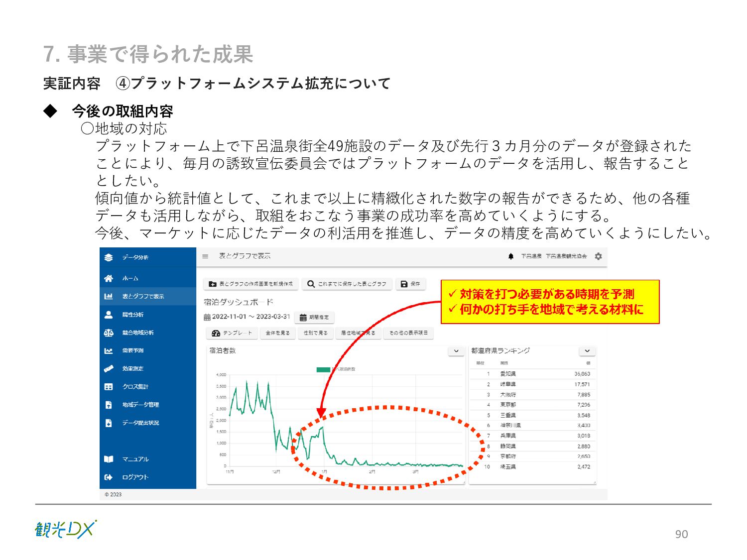Click the line chart icon for 需要予測
This screenshot has width=747, height=560.
click(109, 350)
